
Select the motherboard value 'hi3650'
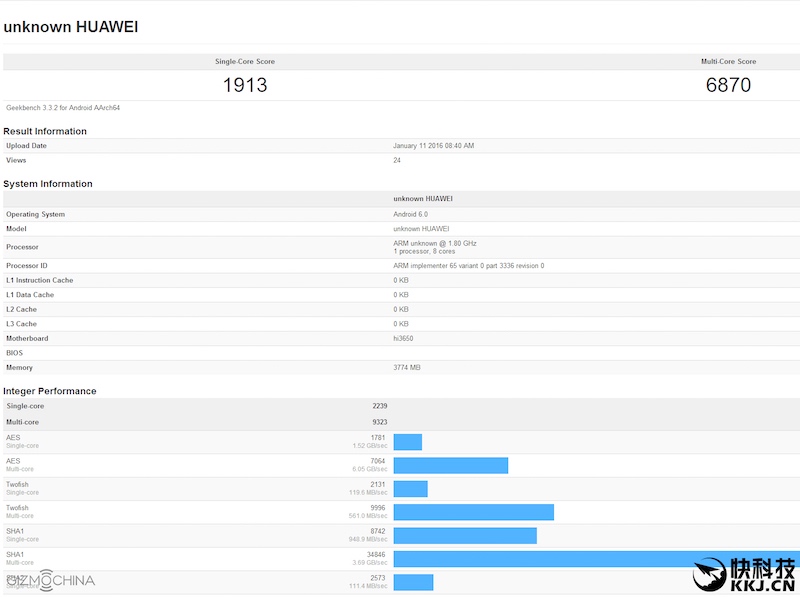tap(403, 338)
